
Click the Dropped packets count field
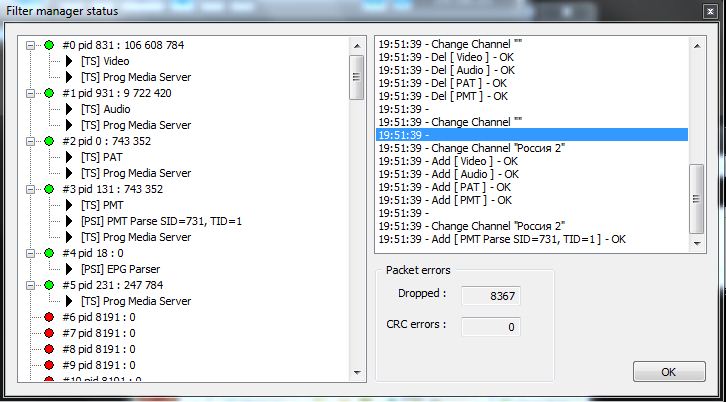tap(491, 296)
